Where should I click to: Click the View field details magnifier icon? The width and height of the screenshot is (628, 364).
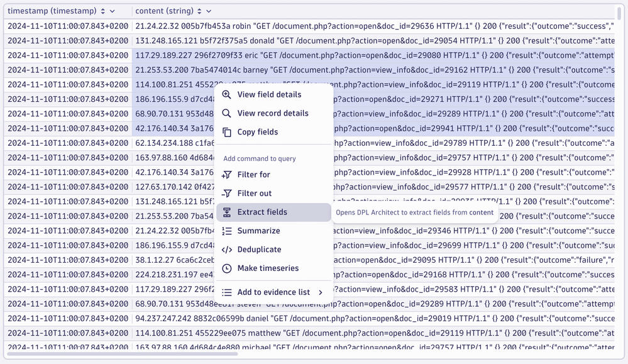227,95
